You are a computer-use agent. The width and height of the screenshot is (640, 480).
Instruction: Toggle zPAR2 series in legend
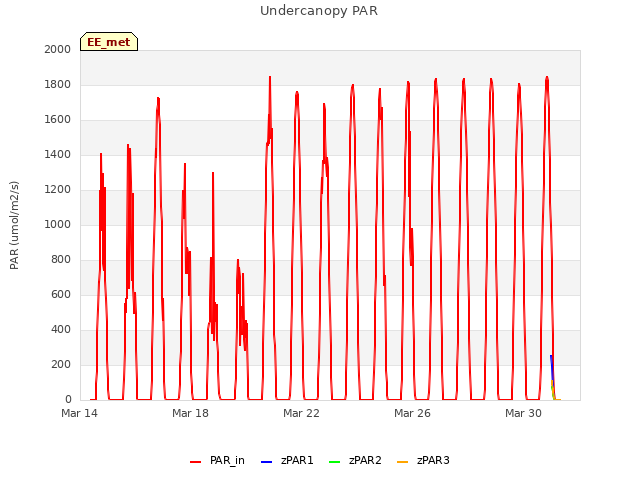pos(355,460)
